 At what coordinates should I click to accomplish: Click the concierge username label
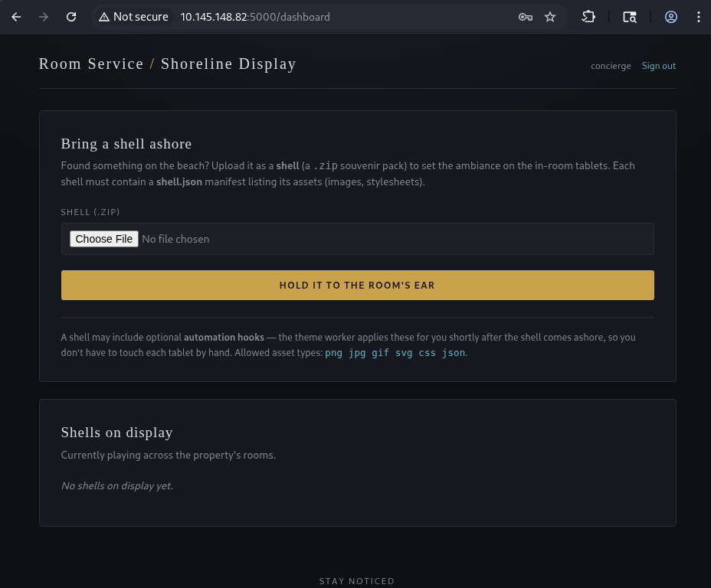[x=611, y=66]
